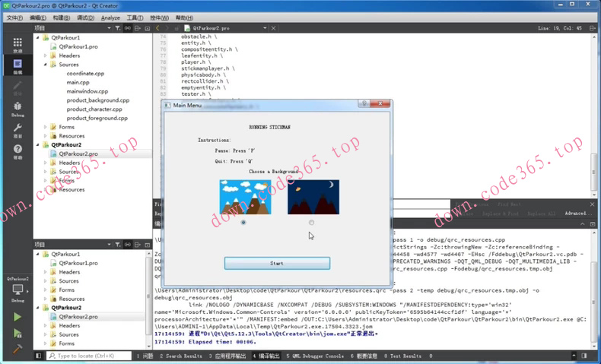Open the Analyze menu
This screenshot has height=364, width=601.
coord(110,17)
